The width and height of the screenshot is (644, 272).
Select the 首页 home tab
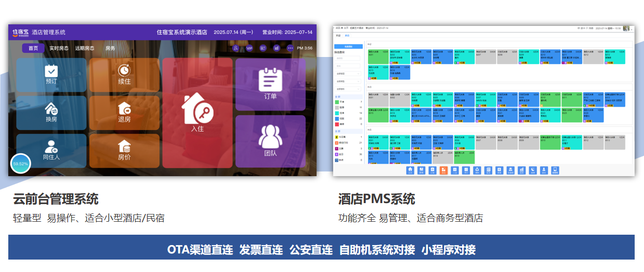click(33, 48)
